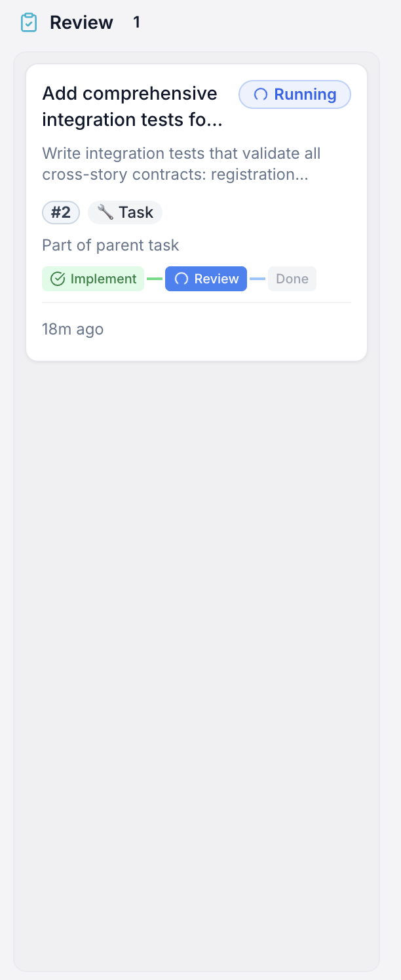This screenshot has width=401, height=980.
Task: Open the "Part of parent task" link
Action: point(111,245)
